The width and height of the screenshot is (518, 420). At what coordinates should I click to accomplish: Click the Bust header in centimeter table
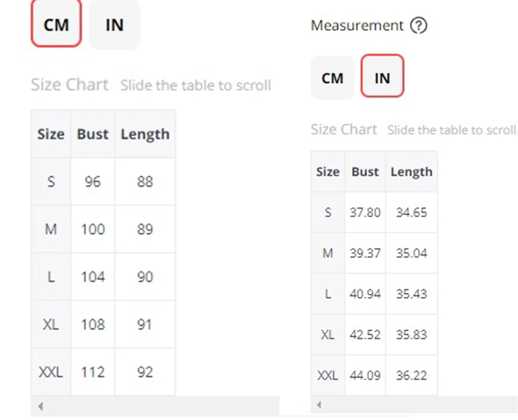click(x=93, y=134)
